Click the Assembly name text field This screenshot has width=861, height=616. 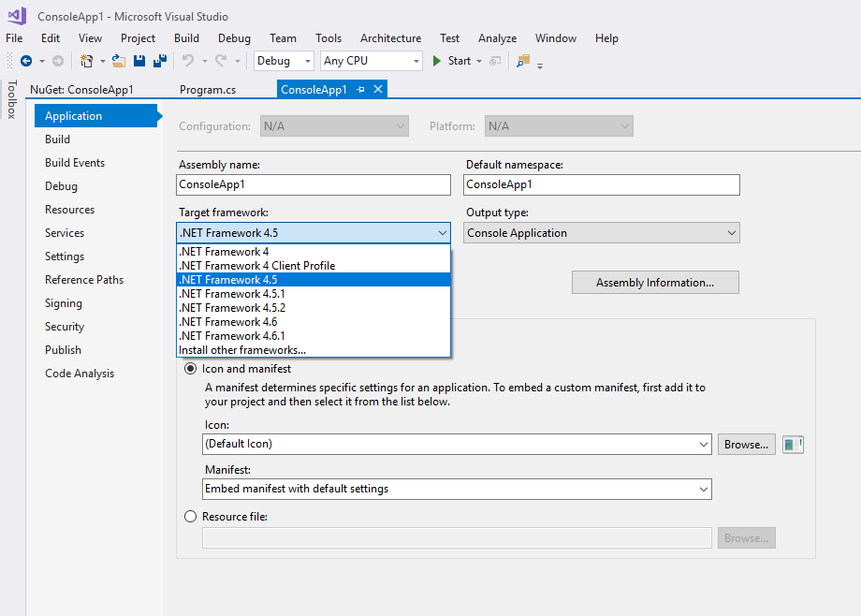[x=314, y=184]
